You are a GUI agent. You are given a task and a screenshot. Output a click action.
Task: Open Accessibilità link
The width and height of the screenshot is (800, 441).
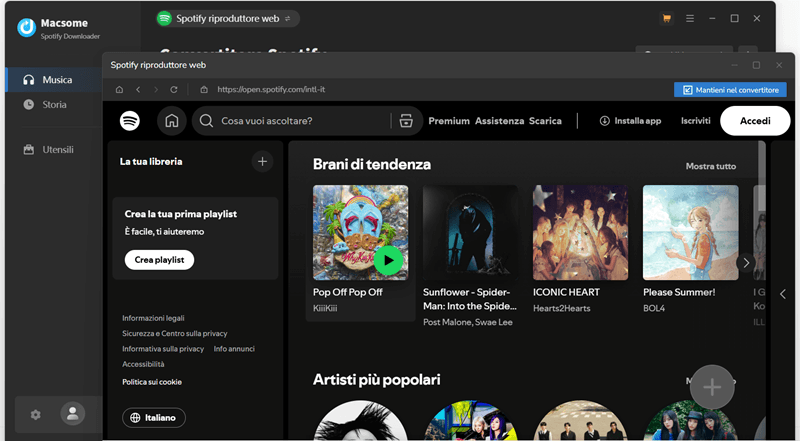tap(143, 364)
